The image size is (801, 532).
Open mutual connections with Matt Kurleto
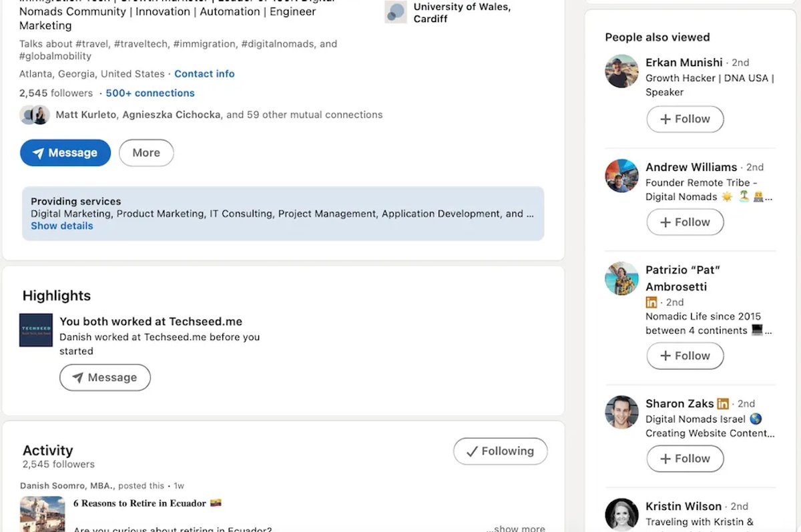(219, 115)
